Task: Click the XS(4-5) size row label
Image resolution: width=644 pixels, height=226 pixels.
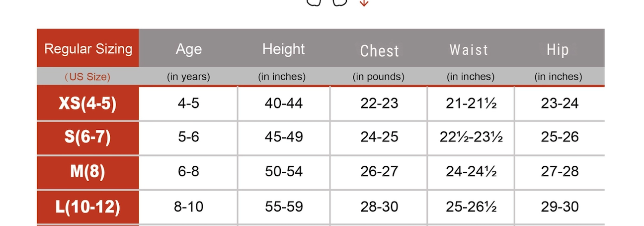Action: (x=87, y=104)
